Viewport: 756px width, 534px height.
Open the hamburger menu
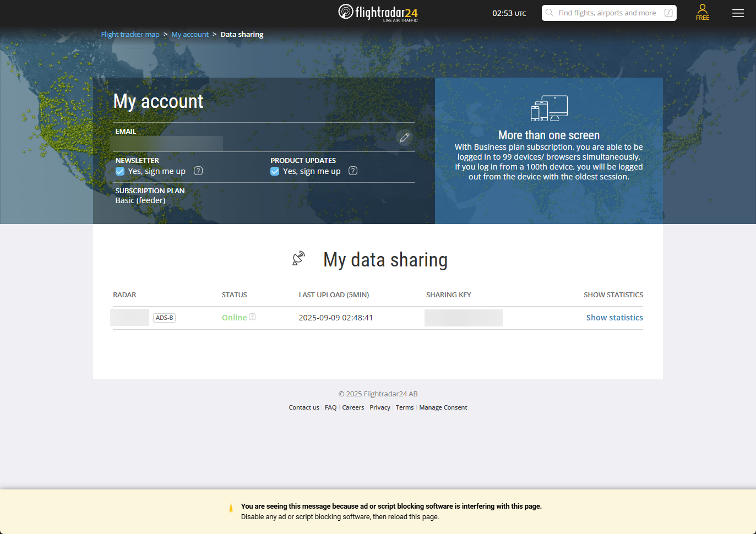738,13
